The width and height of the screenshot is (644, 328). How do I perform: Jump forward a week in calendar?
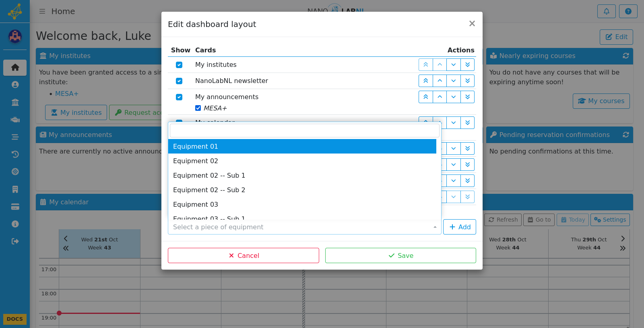pyautogui.click(x=623, y=248)
